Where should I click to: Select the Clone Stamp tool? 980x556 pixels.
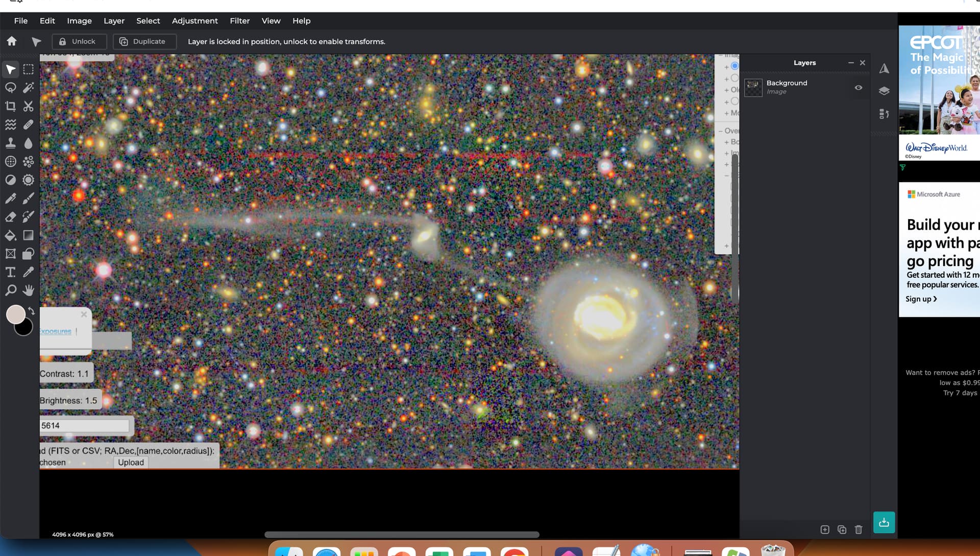[x=10, y=143]
